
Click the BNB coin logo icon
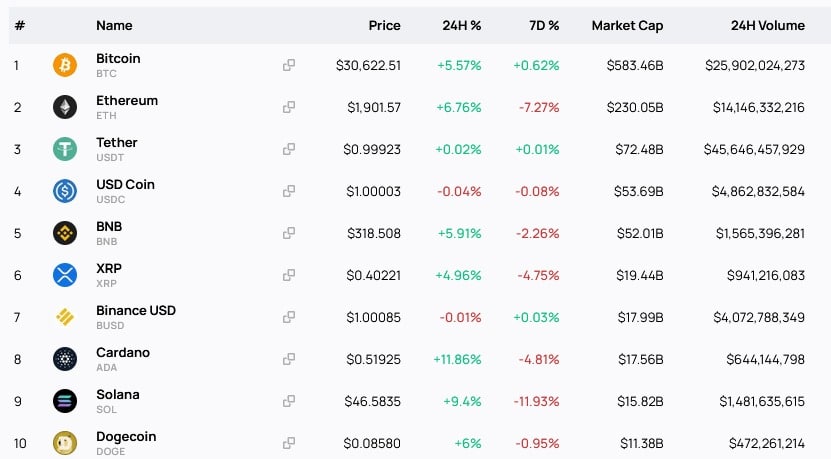click(x=65, y=233)
